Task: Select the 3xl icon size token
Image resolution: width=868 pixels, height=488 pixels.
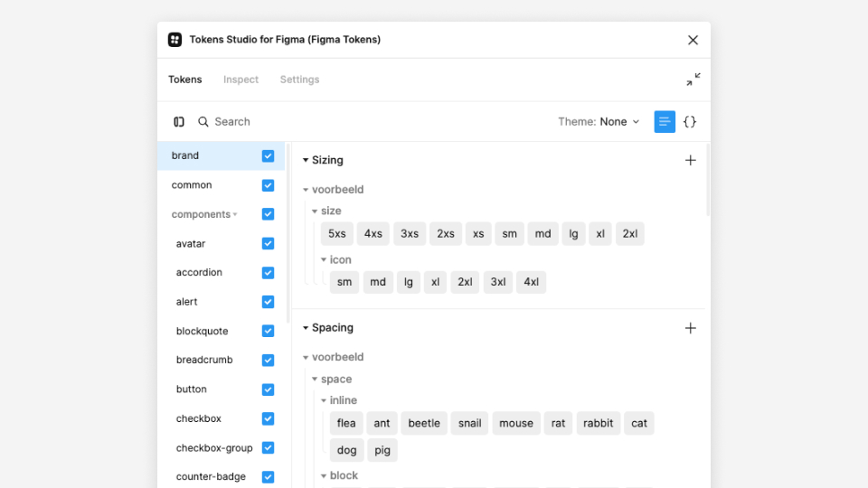Action: [498, 282]
